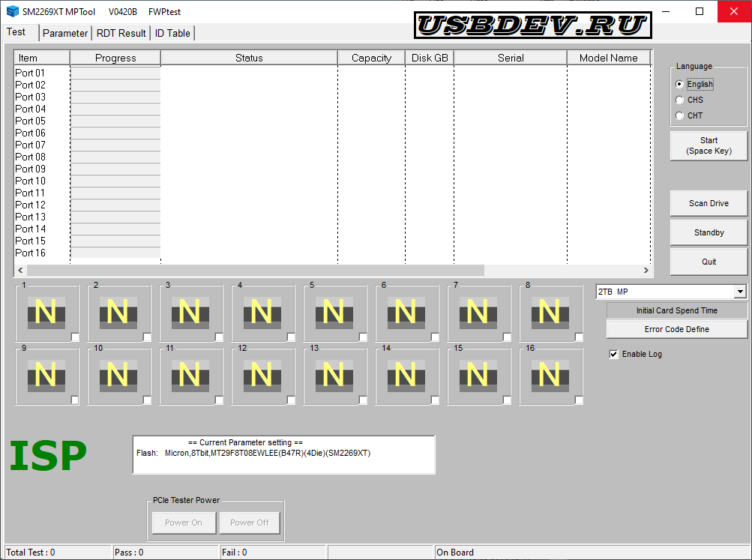This screenshot has height=560, width=752.
Task: Click the Status column header
Action: pos(249,58)
